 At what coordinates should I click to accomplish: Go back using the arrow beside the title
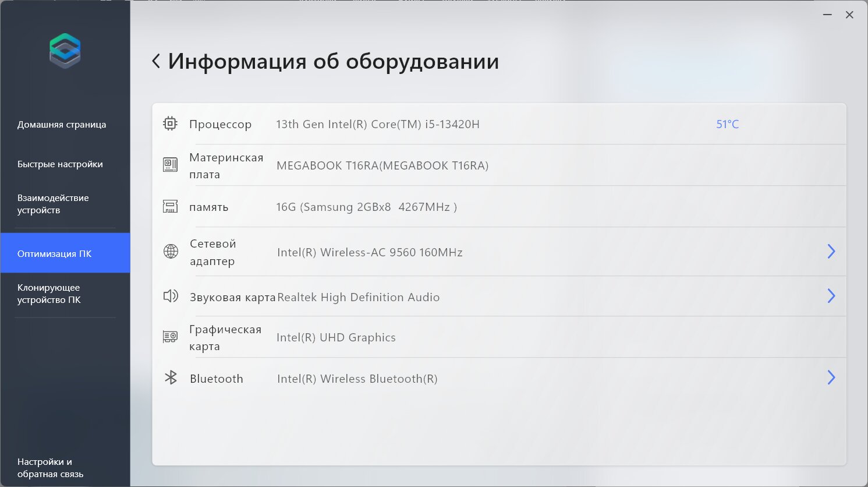tap(156, 61)
